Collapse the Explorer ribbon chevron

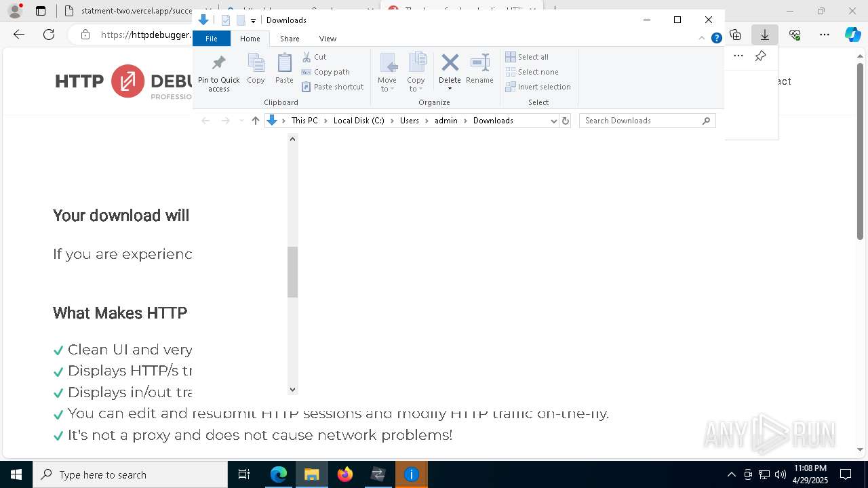702,38
